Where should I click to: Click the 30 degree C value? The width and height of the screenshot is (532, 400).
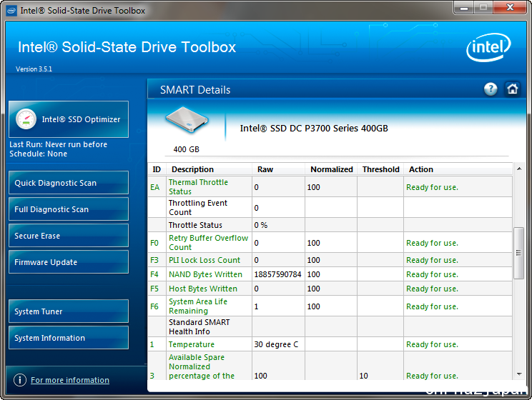click(x=276, y=344)
